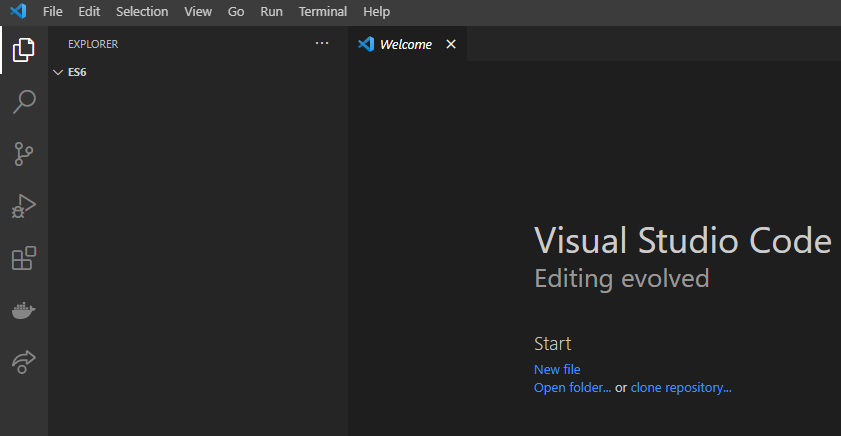Image resolution: width=841 pixels, height=436 pixels.
Task: Open the Selection menu
Action: pos(142,11)
